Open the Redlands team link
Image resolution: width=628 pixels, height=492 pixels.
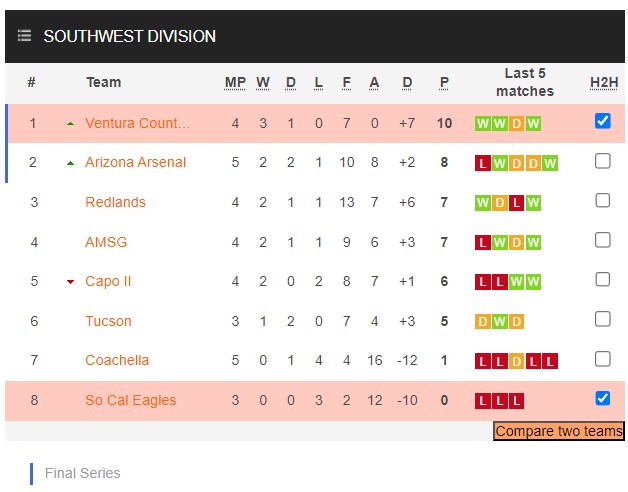(x=115, y=202)
